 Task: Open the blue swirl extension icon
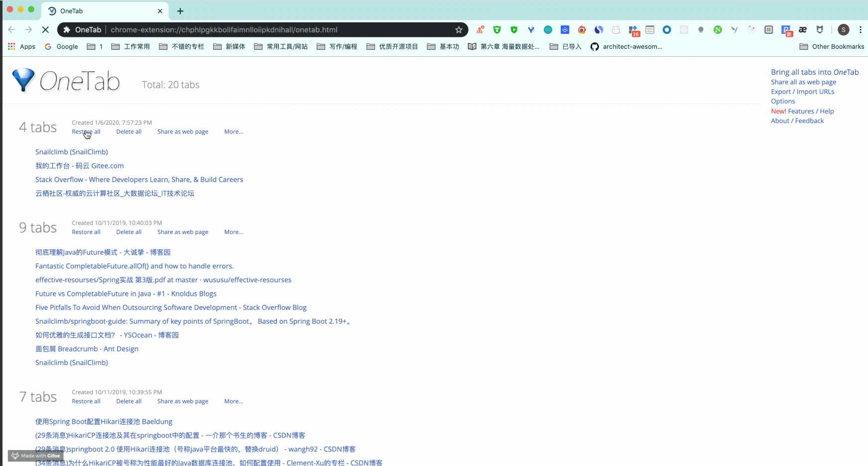[x=599, y=30]
